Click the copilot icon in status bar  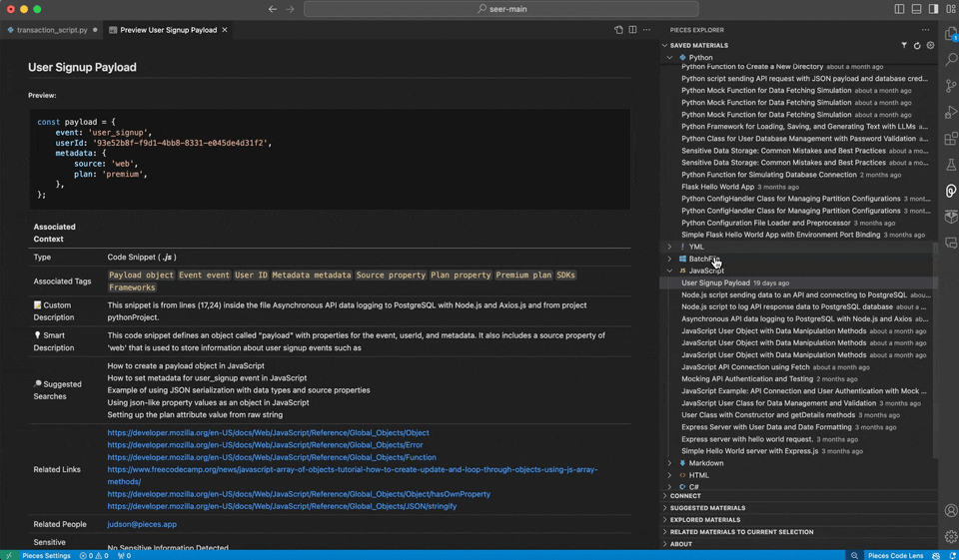[936, 555]
